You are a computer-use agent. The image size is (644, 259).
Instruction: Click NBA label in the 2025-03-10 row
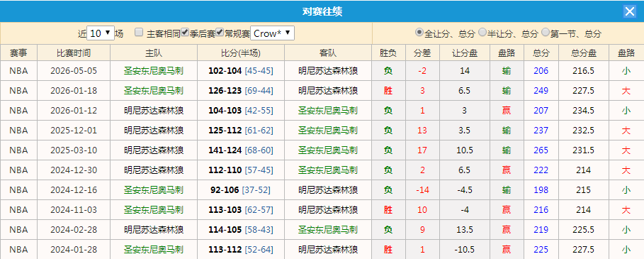(18, 150)
